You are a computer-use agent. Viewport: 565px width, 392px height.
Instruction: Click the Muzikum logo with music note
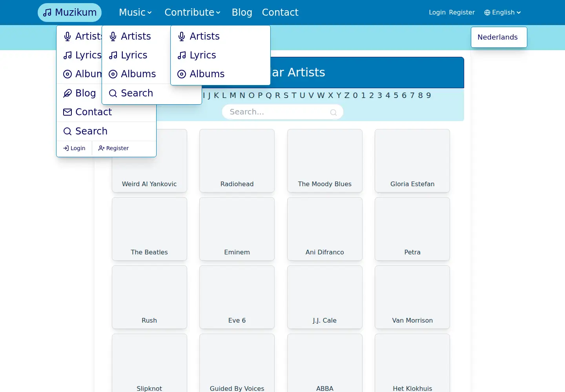click(x=69, y=13)
